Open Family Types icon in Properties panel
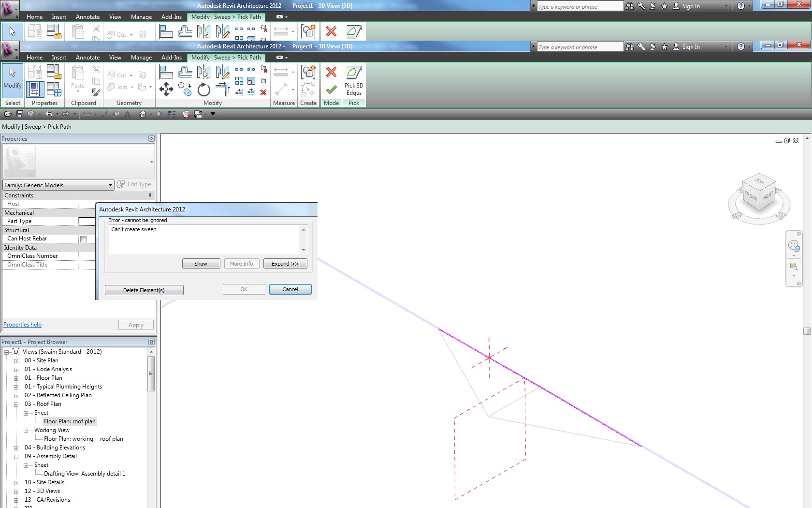This screenshot has height=508, width=812. [54, 89]
